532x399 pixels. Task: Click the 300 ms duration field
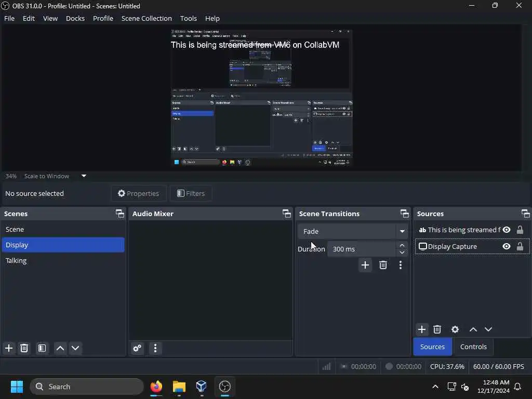tap(362, 249)
